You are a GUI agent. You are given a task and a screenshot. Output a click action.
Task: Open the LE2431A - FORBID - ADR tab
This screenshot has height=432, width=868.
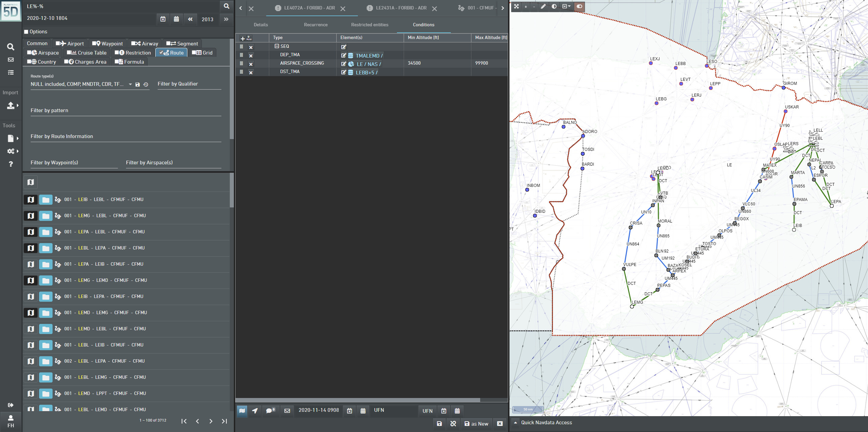(401, 8)
